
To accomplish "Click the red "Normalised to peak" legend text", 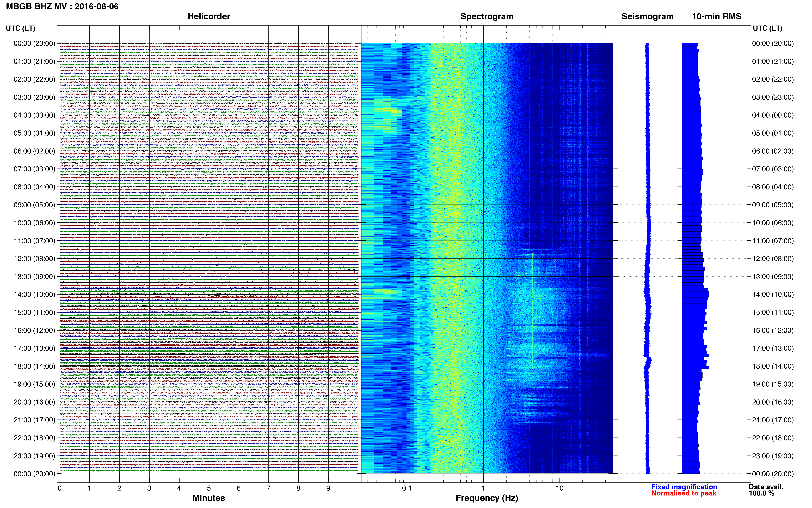I will tap(684, 493).
